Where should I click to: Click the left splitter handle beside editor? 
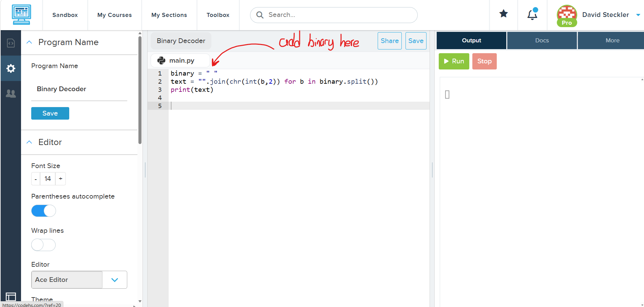(x=145, y=170)
